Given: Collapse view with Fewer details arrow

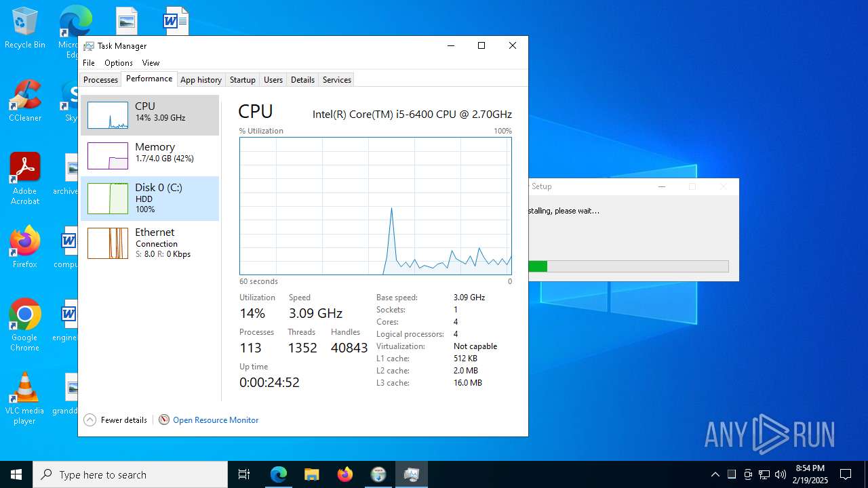Looking at the screenshot, I should pyautogui.click(x=90, y=420).
